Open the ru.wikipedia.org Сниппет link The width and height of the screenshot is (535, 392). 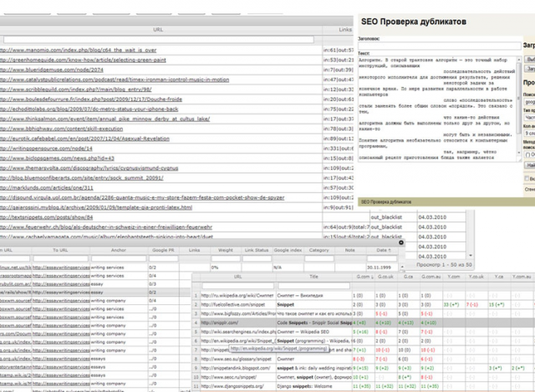coord(237,295)
